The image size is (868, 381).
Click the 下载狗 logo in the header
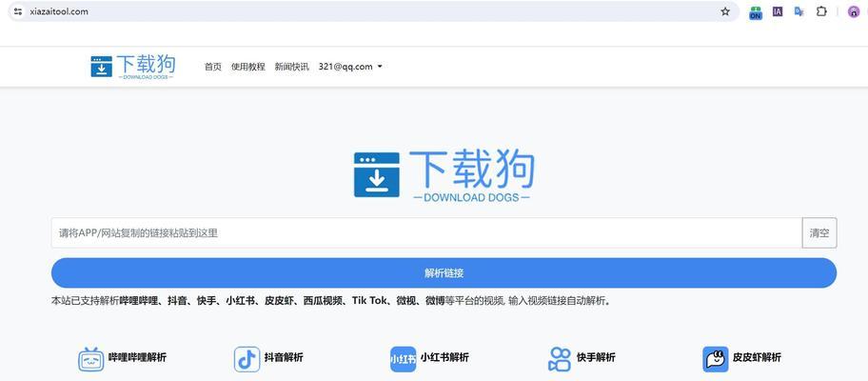coord(133,67)
